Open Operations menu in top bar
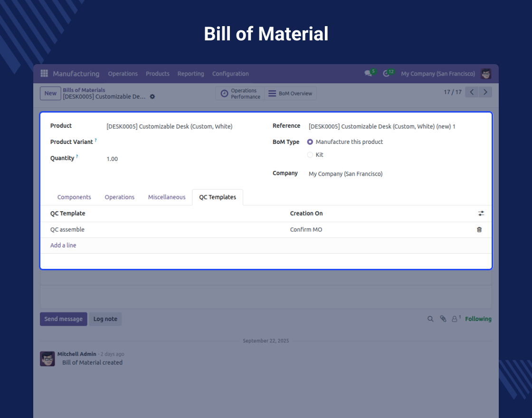532x418 pixels. click(123, 74)
